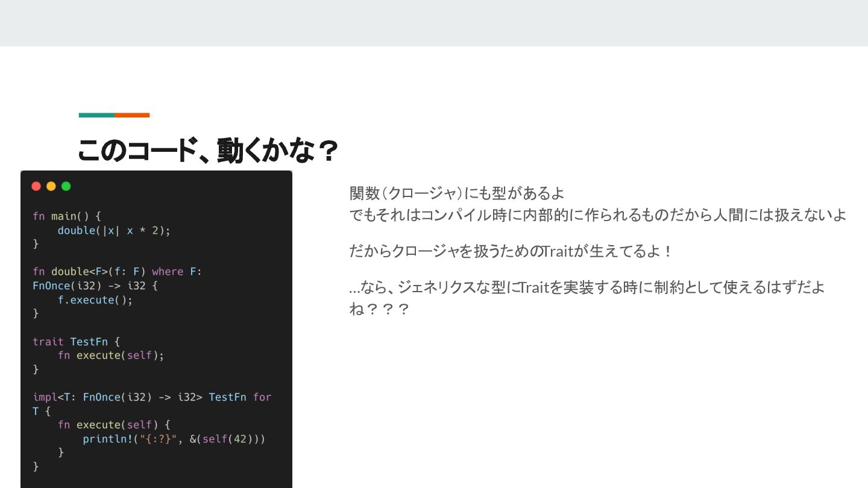The height and width of the screenshot is (488, 868).
Task: Click the "fn execute(self);" trait method line
Action: click(111, 355)
